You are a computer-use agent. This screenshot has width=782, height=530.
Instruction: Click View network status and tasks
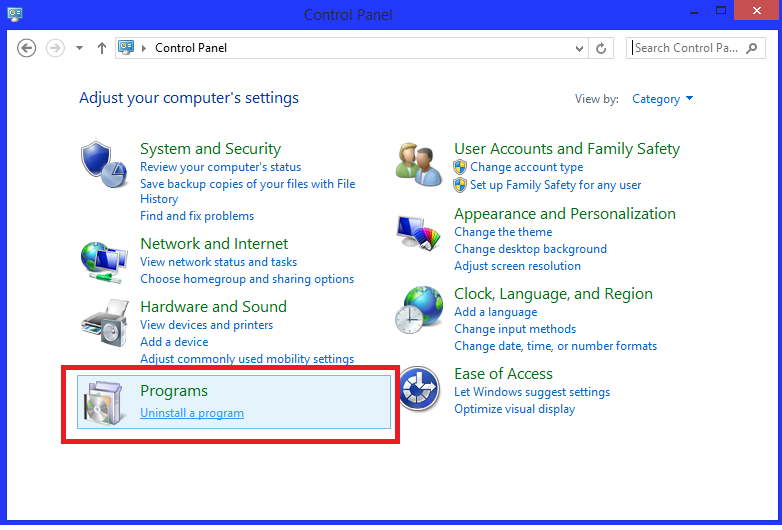(218, 262)
